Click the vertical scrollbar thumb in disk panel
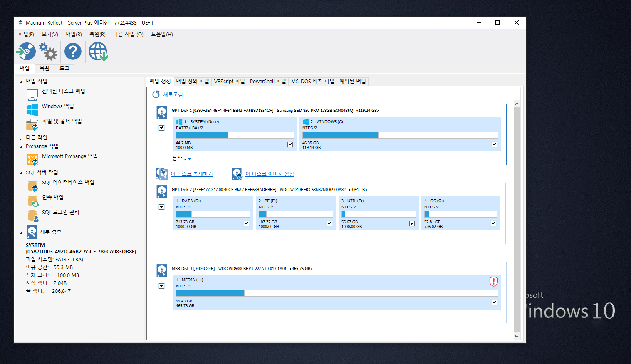Image resolution: width=631 pixels, height=364 pixels. tap(517, 219)
